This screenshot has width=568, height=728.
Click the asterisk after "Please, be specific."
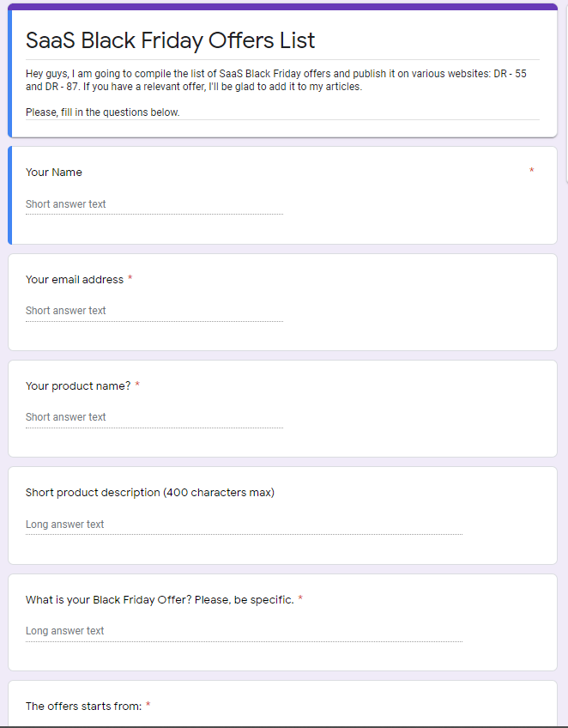pyautogui.click(x=300, y=599)
